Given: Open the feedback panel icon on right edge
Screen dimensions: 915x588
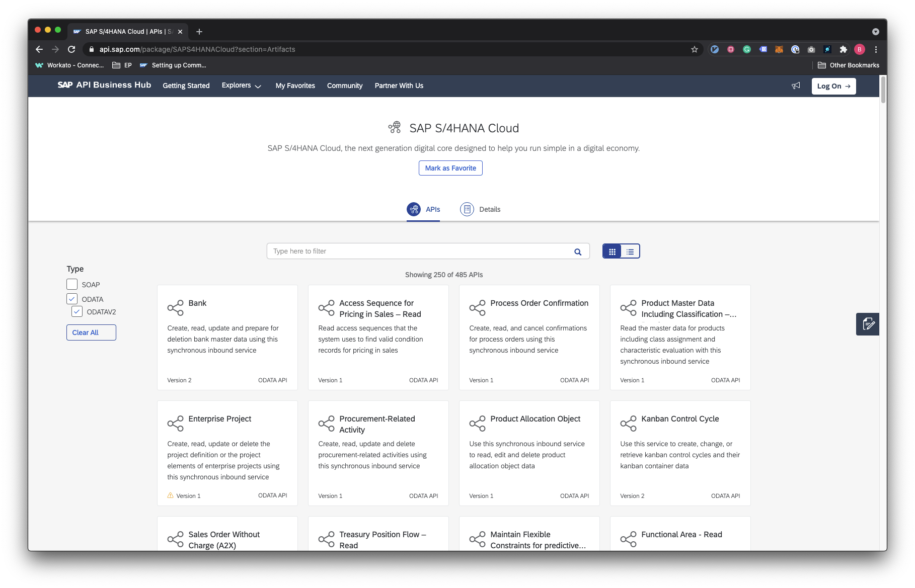Looking at the screenshot, I should tap(868, 324).
